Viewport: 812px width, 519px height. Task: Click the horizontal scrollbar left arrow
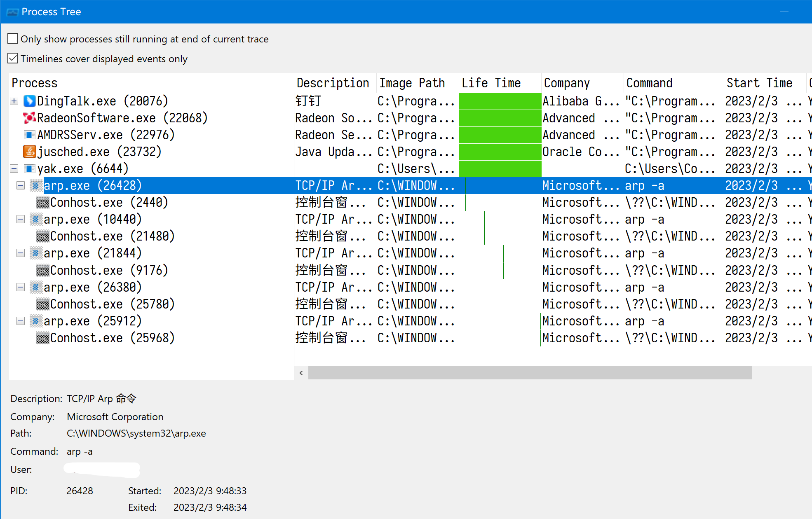click(x=300, y=373)
